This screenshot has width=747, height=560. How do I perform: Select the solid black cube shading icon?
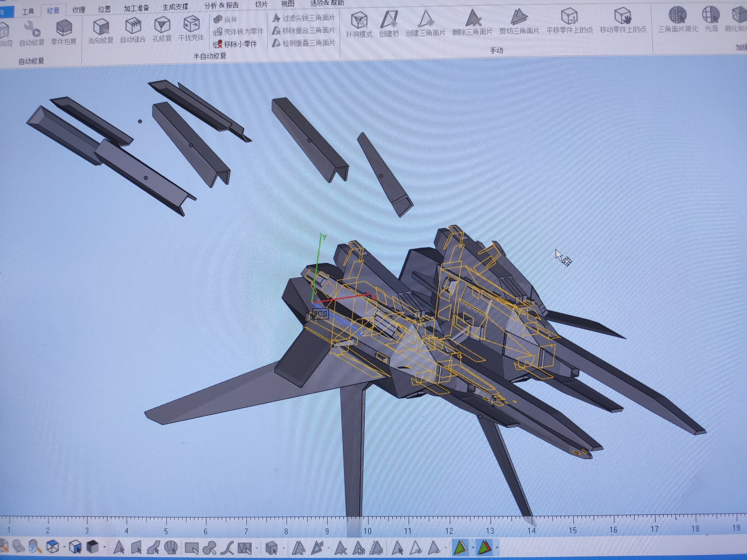(92, 547)
